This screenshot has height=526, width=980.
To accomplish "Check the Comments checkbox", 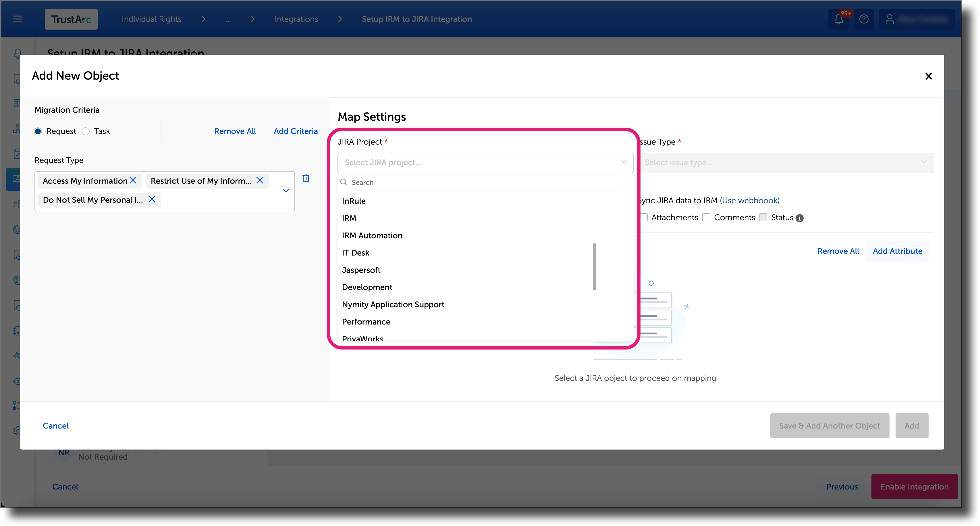I will 707,217.
